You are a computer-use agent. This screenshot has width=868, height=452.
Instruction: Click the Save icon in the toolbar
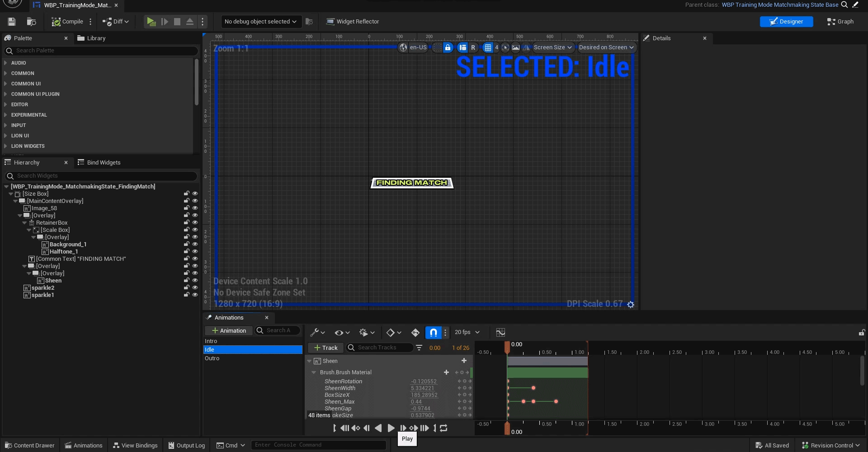coord(12,22)
